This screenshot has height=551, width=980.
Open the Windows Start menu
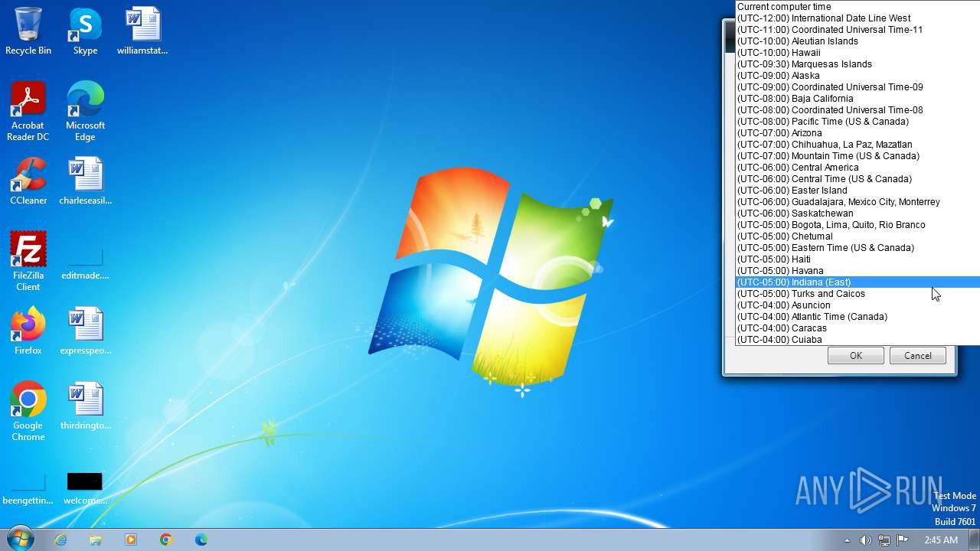coord(21,539)
